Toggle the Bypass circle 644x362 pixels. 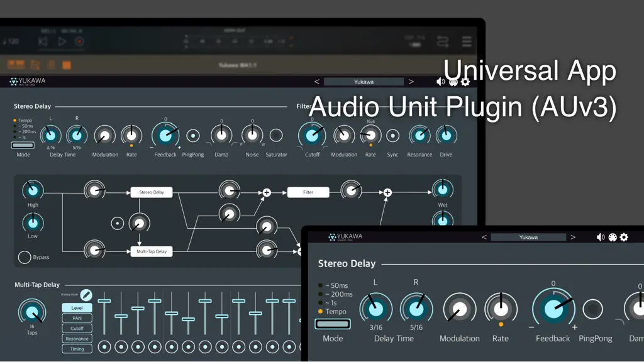(x=25, y=257)
